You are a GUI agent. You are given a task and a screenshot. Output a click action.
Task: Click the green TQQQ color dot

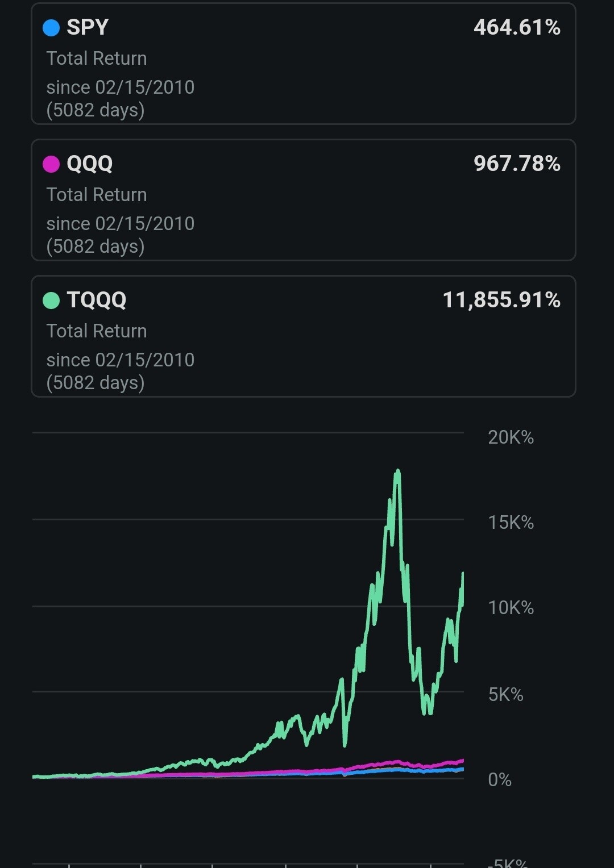[x=51, y=301]
